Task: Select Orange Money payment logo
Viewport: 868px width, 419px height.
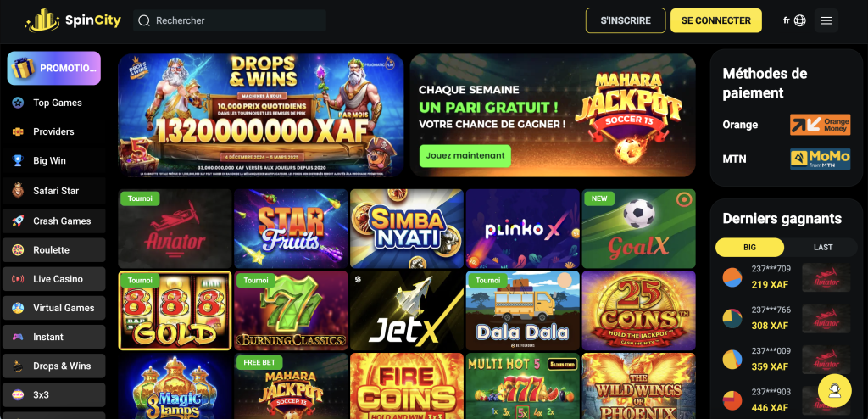Action: [x=820, y=125]
